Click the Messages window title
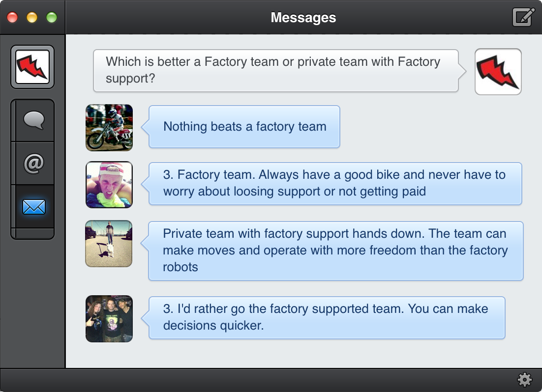The image size is (542, 392). tap(303, 18)
